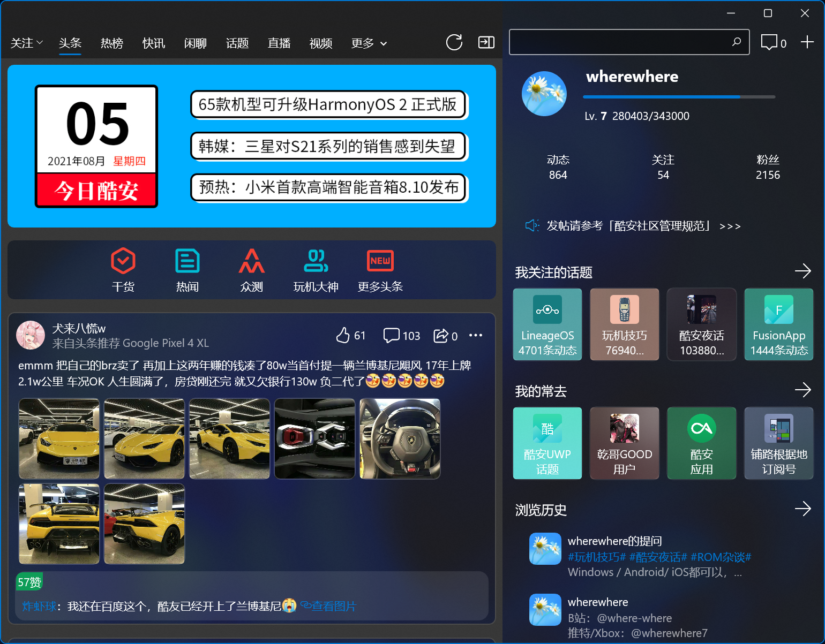Open the LineageOS topic tile
Viewport: 825px width, 644px height.
[x=547, y=324]
